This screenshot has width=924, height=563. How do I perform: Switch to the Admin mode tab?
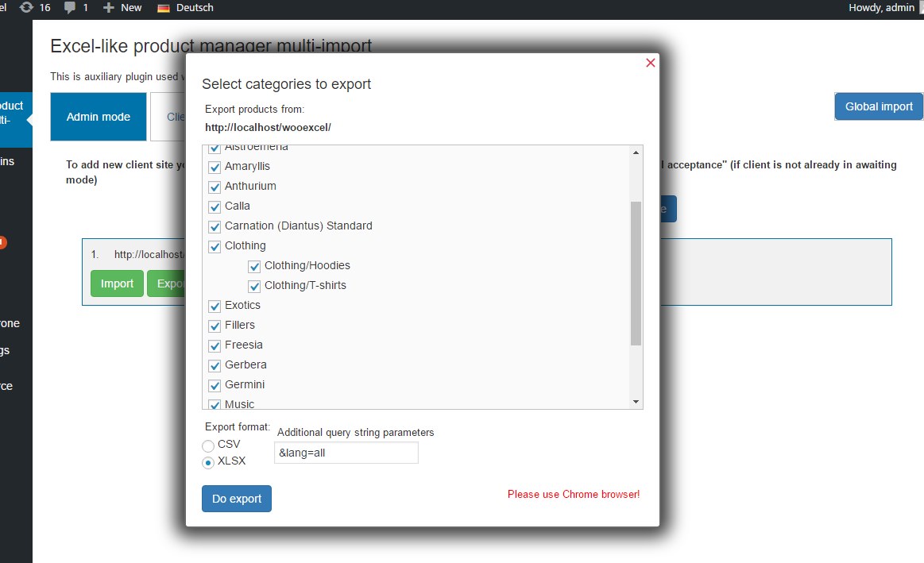click(x=98, y=116)
